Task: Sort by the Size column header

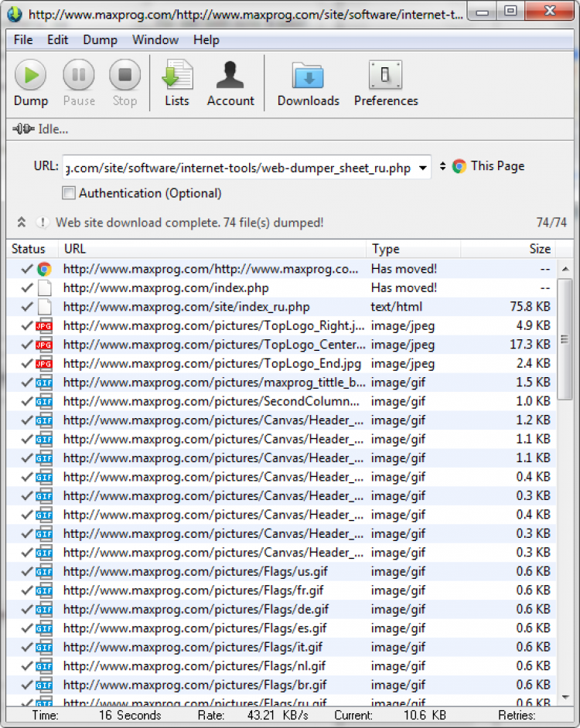Action: (x=508, y=249)
